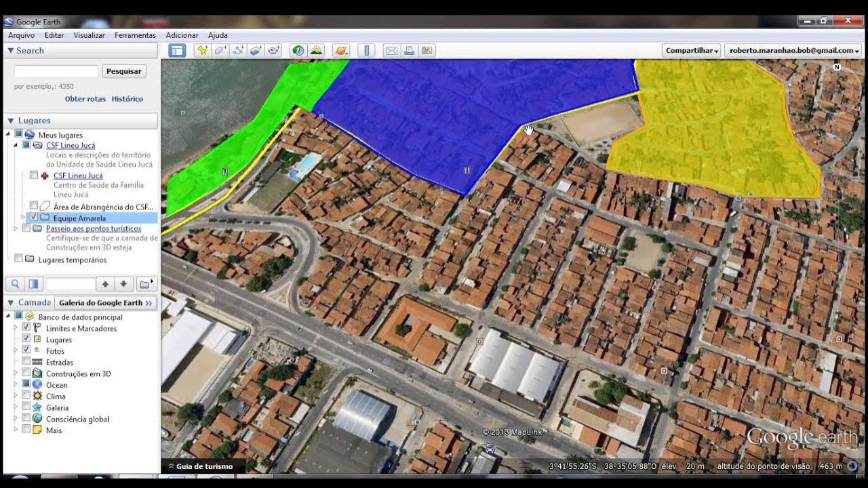
Task: Open the roberto.maranhao.bob@gmail.com account dropdown
Action: pos(795,50)
